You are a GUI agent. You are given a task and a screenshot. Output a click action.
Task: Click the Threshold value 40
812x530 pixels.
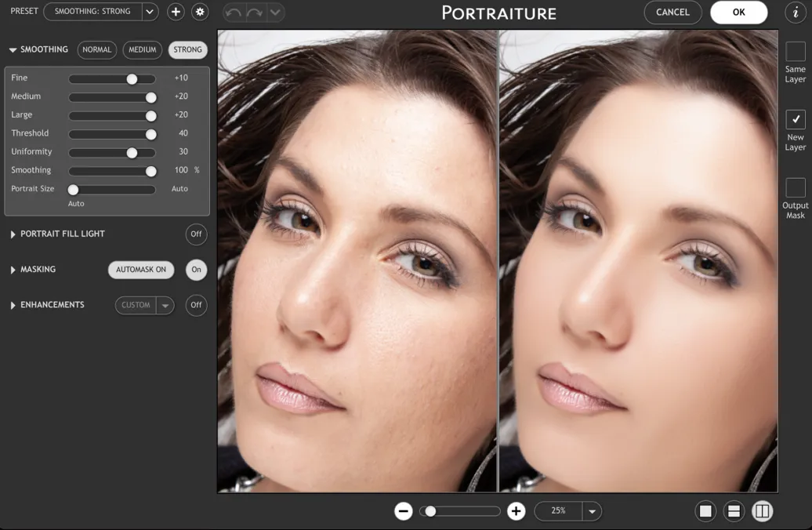(183, 133)
